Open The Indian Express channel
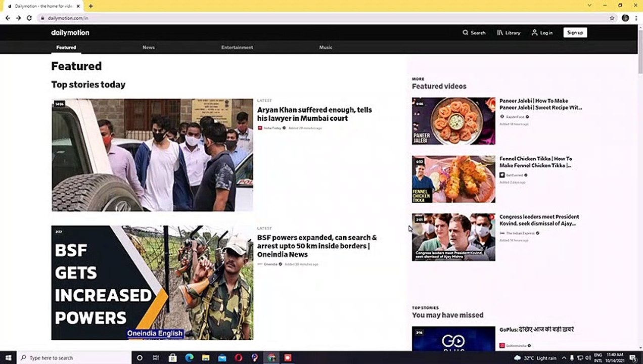 (519, 233)
